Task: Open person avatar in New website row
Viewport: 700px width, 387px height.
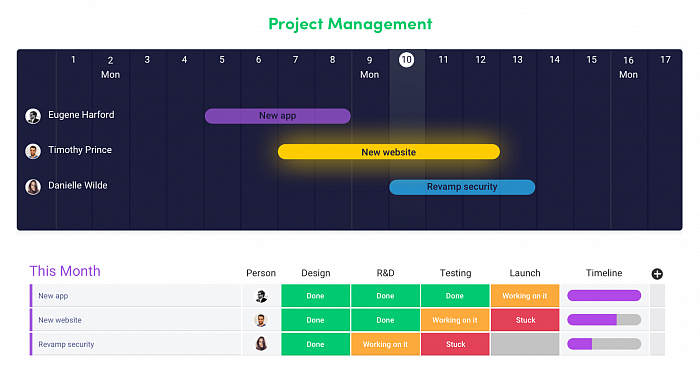Action: coord(261,320)
